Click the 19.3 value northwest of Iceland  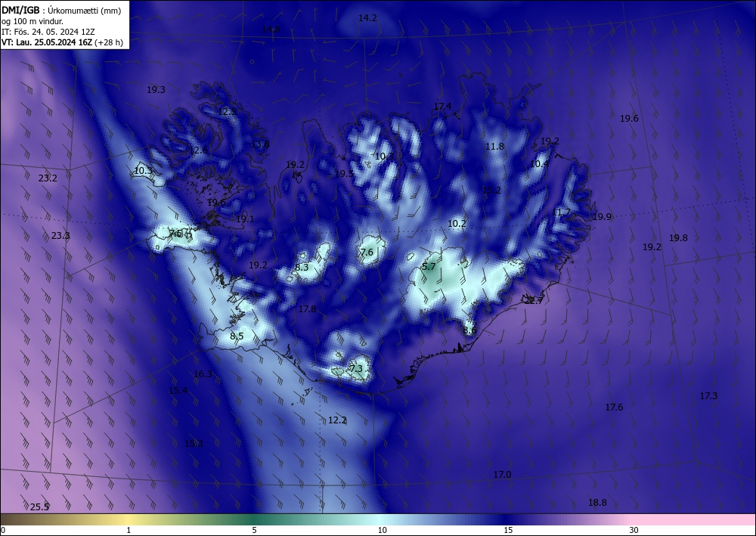pyautogui.click(x=156, y=90)
